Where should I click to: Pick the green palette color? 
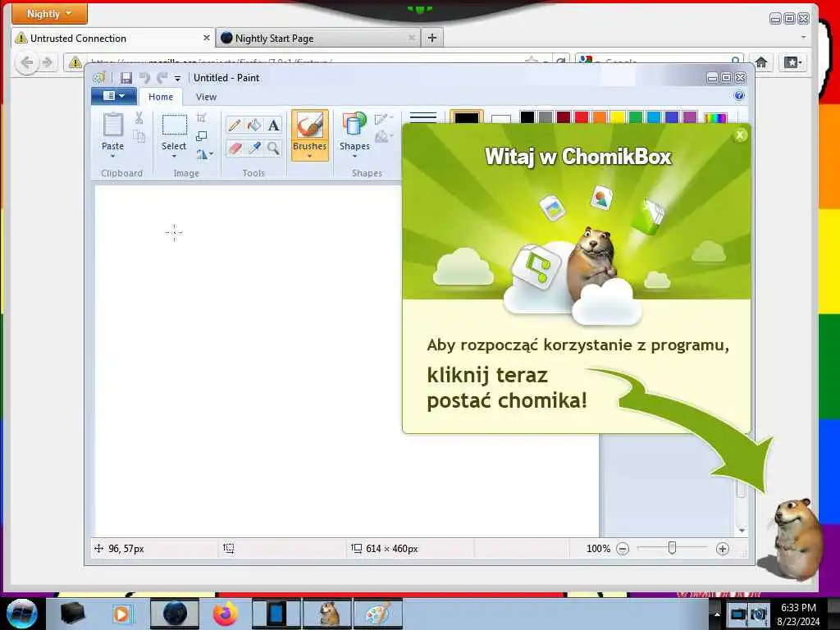click(636, 117)
